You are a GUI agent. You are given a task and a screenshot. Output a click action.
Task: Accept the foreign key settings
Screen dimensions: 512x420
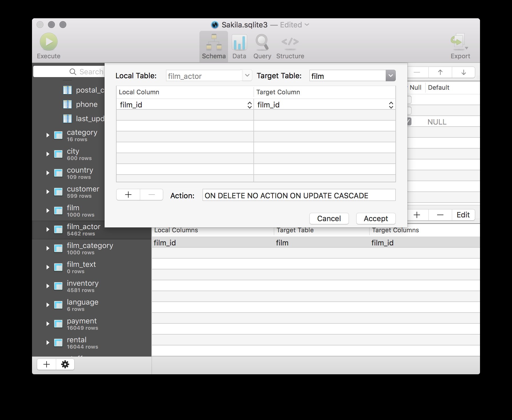pos(376,219)
